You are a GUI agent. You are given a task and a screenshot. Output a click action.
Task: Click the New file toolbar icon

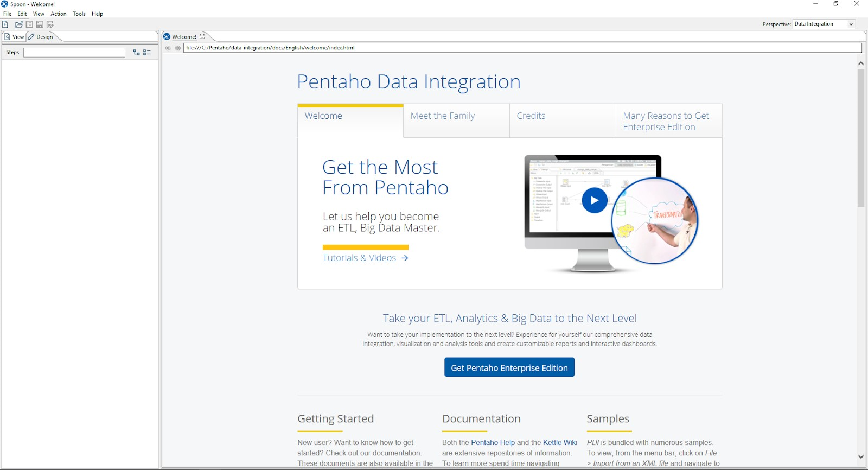click(x=5, y=24)
